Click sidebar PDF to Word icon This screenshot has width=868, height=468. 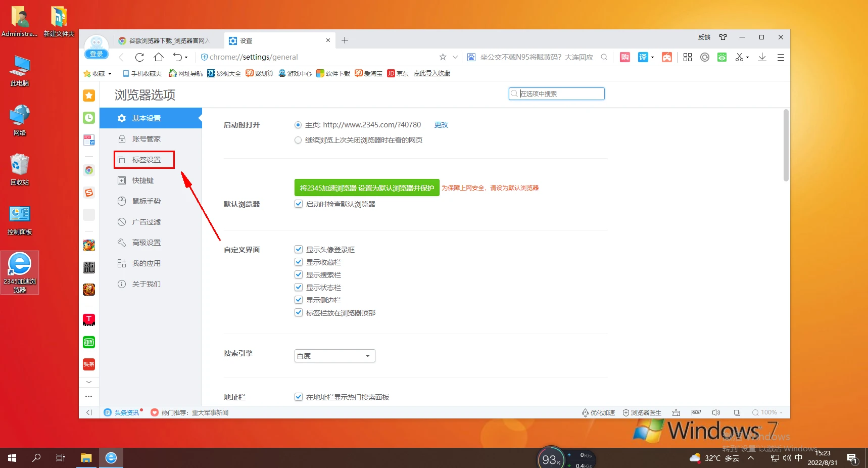pos(89,140)
